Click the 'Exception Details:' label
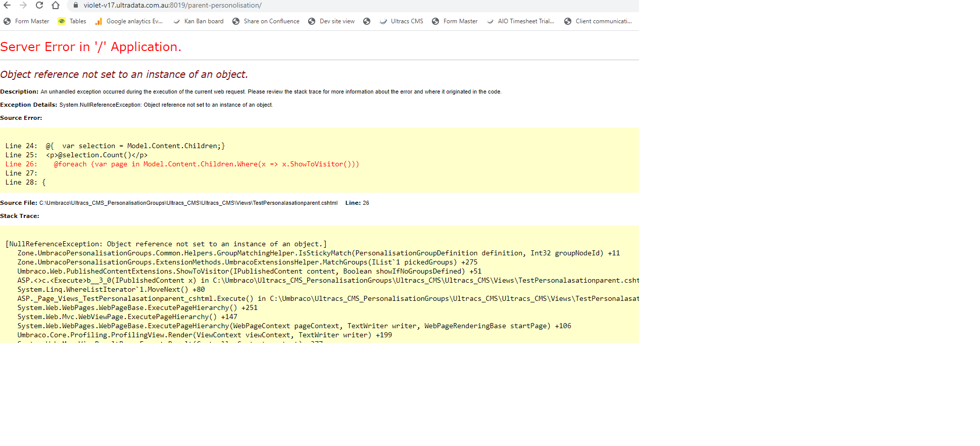980x446 pixels. pos(28,105)
